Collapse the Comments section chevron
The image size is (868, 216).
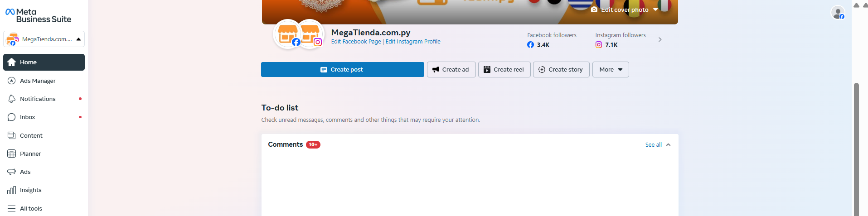(x=668, y=145)
